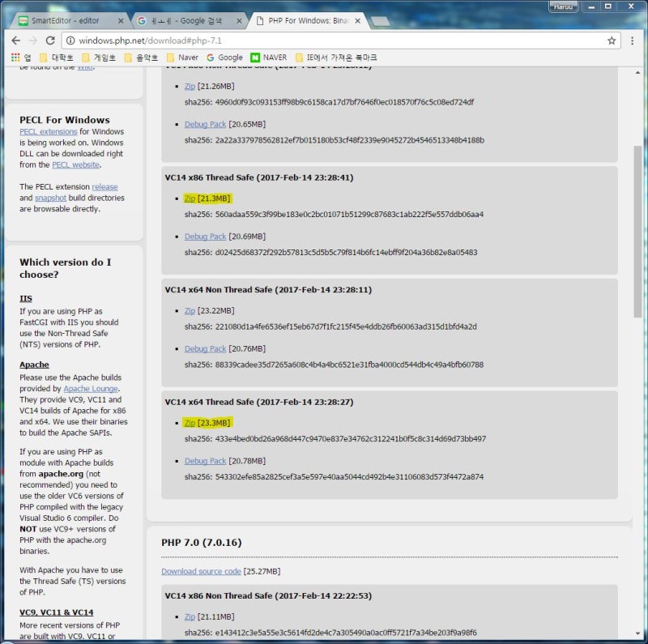Screen dimensions: 648x644
Task: Reload the page with the refresh icon
Action: (50, 41)
